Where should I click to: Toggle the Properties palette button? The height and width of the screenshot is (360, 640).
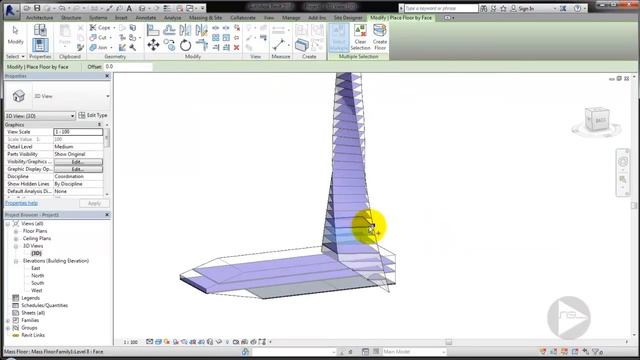tap(40, 44)
